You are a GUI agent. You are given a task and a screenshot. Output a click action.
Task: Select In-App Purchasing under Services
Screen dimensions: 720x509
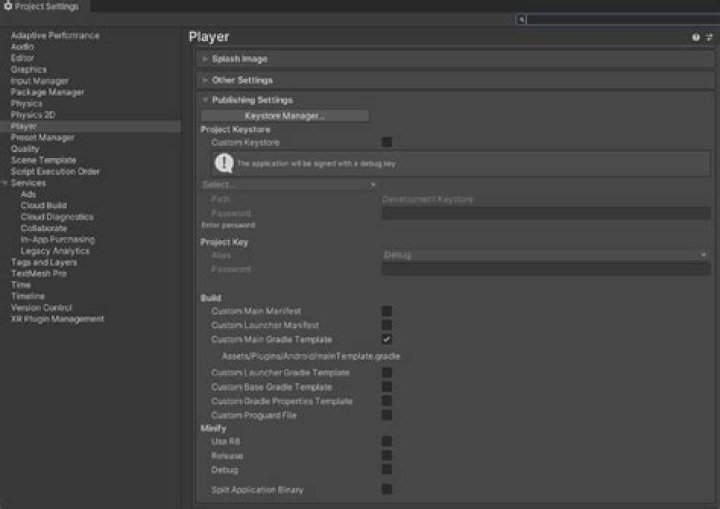pyautogui.click(x=58, y=239)
